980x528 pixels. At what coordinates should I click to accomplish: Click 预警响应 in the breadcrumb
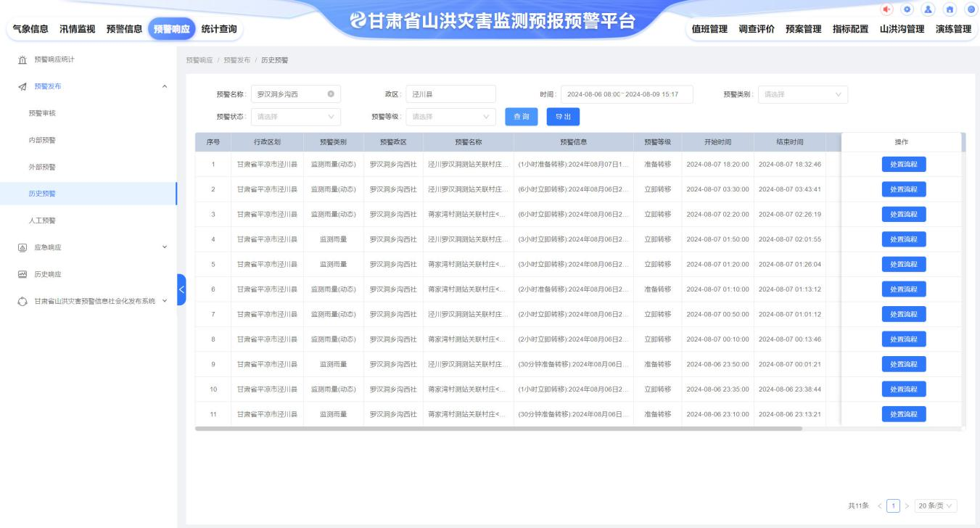(199, 59)
